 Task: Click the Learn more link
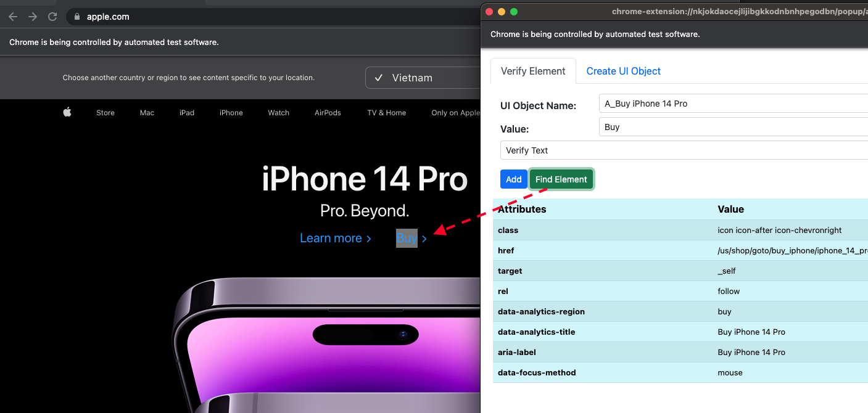[x=336, y=238]
